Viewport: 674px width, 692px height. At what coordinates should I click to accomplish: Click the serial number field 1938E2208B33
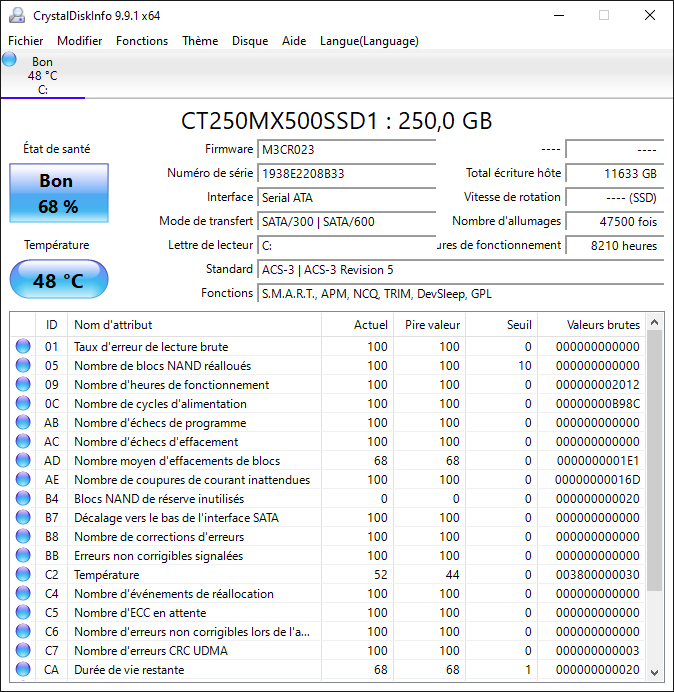[346, 173]
